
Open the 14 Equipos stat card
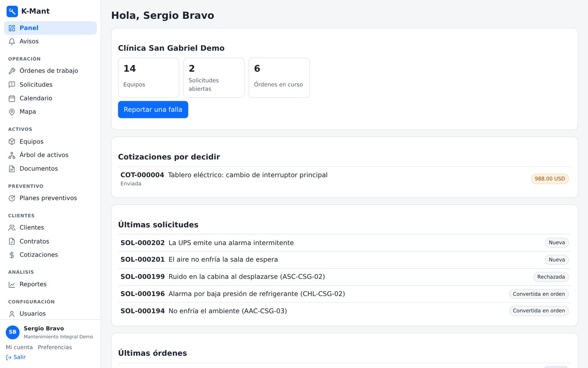click(149, 78)
